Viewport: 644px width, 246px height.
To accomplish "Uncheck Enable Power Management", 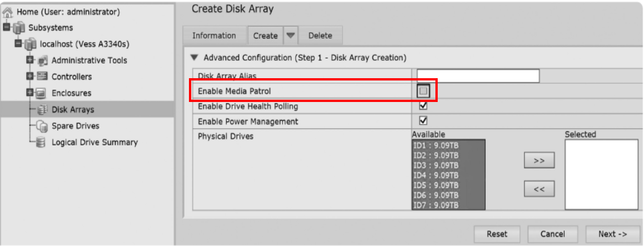I will coord(423,121).
